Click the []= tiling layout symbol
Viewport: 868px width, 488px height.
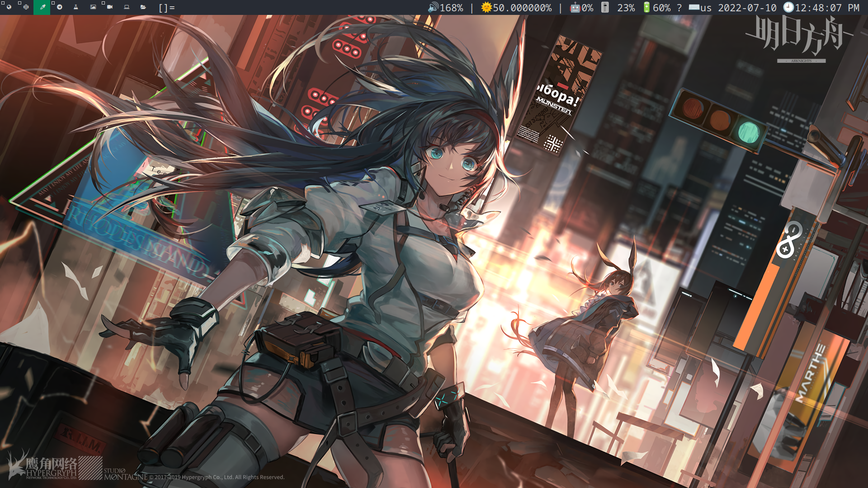[167, 8]
